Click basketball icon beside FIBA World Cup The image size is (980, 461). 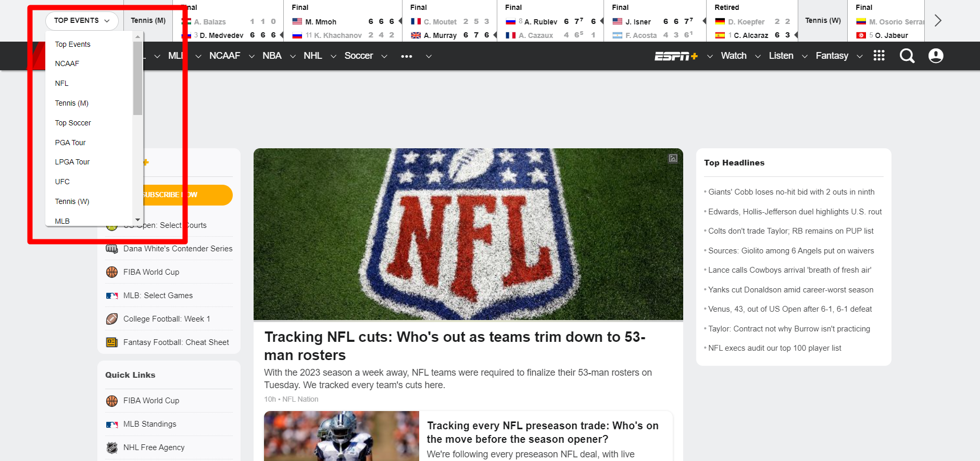112,272
